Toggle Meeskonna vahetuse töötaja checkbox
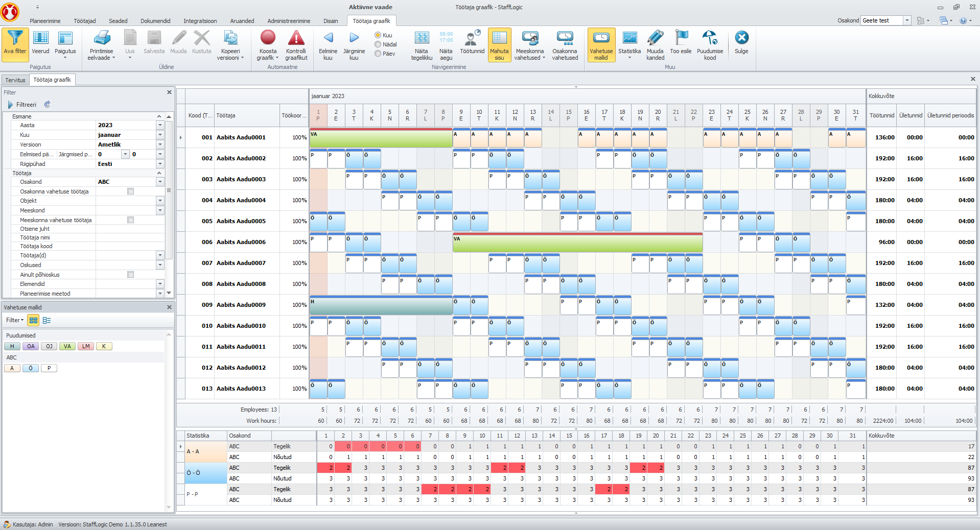Screen dimensions: 980x530 click(130, 220)
